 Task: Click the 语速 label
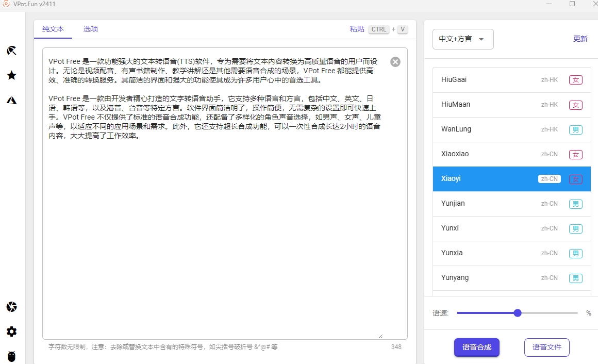point(440,313)
